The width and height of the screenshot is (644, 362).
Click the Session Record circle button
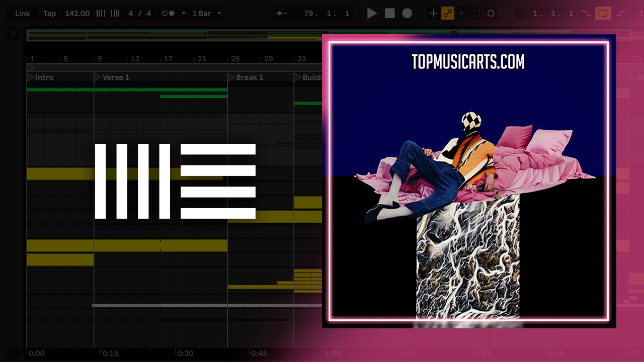tap(491, 14)
